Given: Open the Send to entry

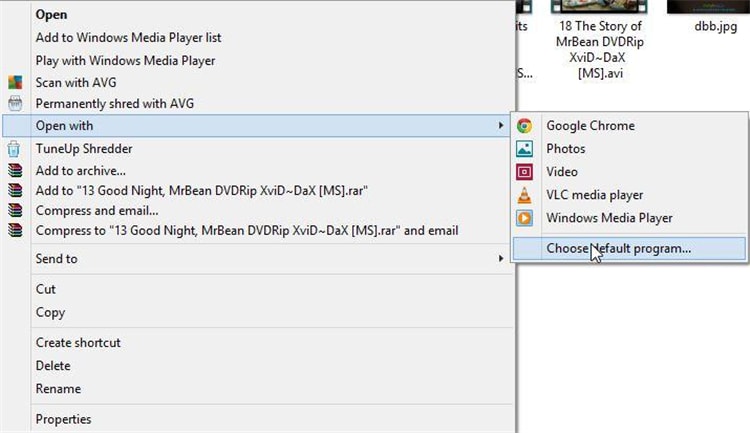Looking at the screenshot, I should click(x=56, y=258).
